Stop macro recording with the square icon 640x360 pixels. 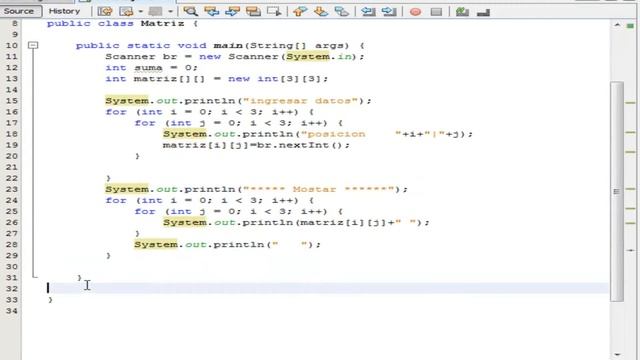click(x=436, y=12)
